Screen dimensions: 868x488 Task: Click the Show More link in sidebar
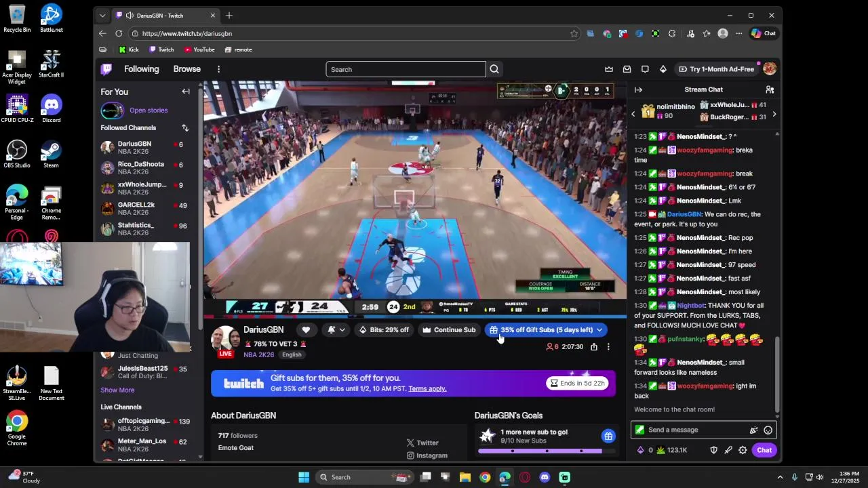click(117, 390)
